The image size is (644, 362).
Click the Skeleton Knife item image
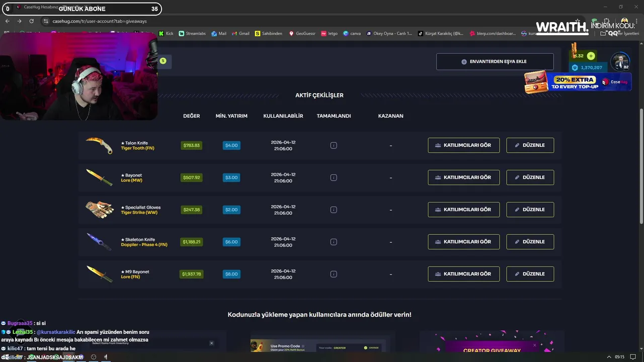click(x=99, y=242)
